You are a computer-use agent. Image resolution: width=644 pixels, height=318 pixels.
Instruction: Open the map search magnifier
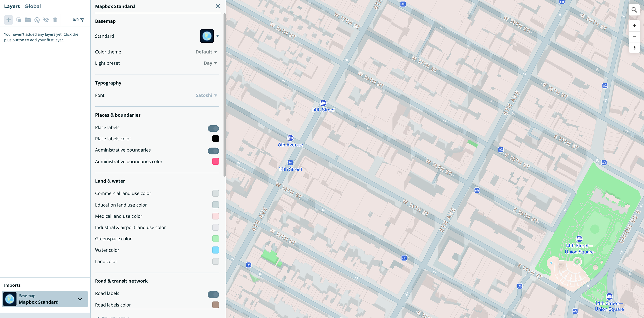coord(634,10)
